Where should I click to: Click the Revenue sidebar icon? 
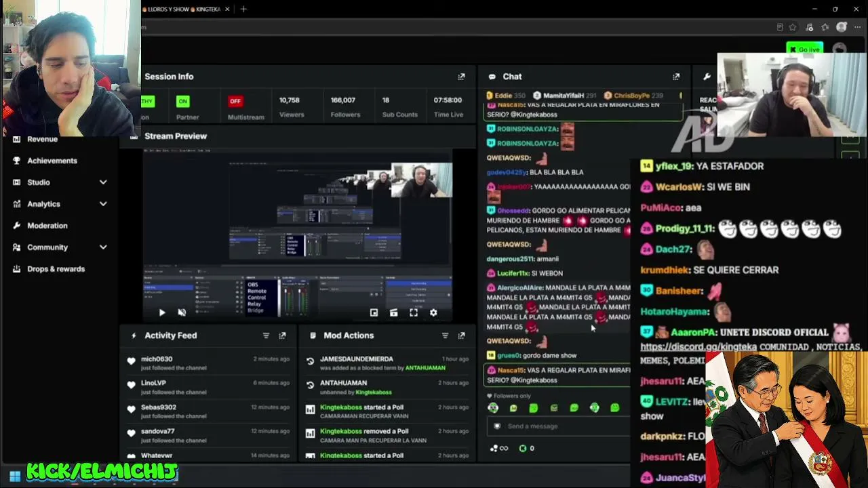[16, 139]
